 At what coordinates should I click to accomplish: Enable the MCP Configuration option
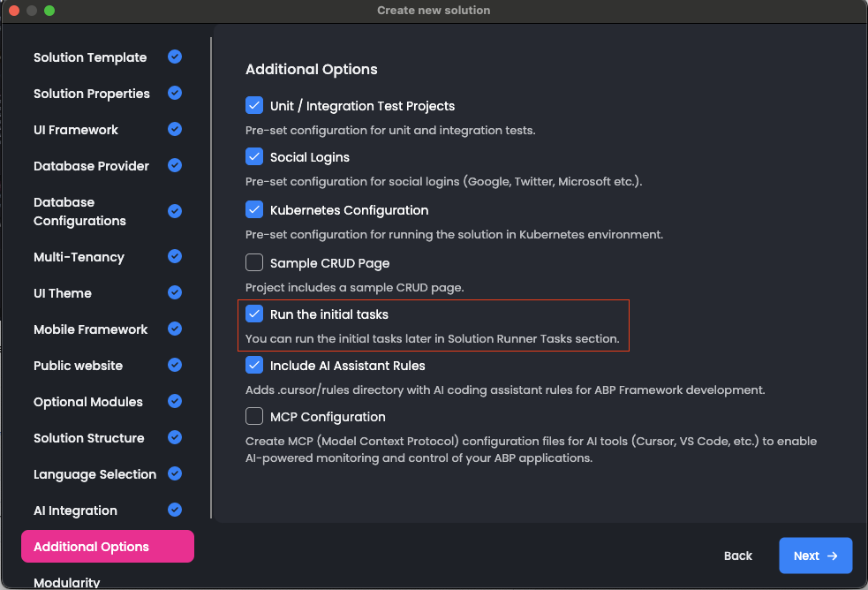pos(254,416)
